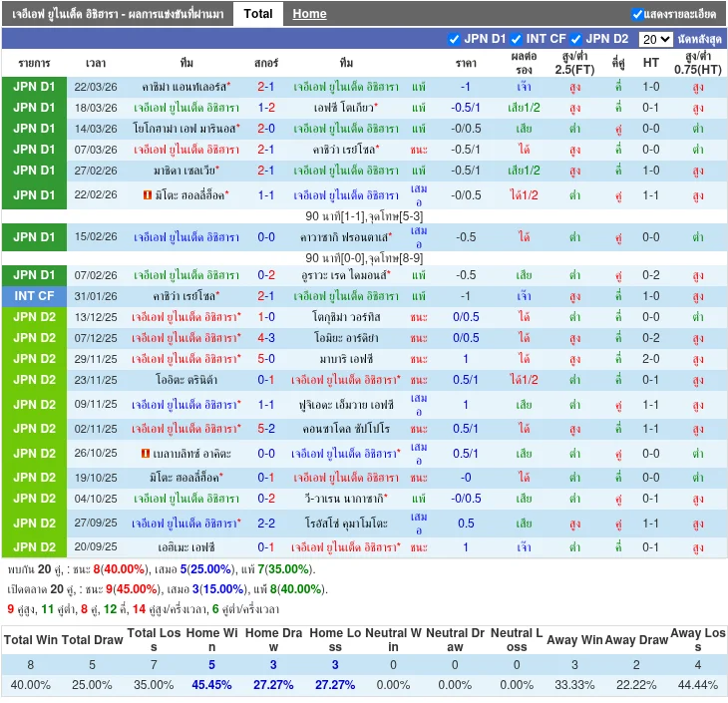Click the orange INT CF league badge

[x=34, y=296]
